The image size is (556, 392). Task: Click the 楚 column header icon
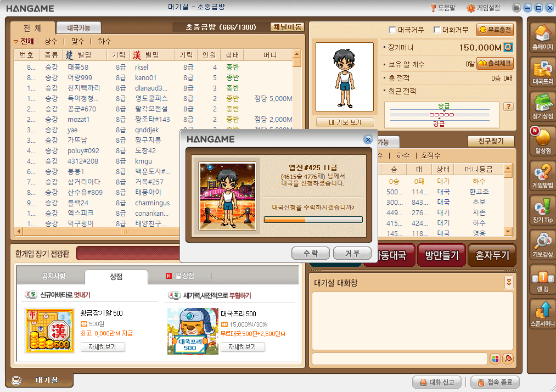[x=69, y=55]
